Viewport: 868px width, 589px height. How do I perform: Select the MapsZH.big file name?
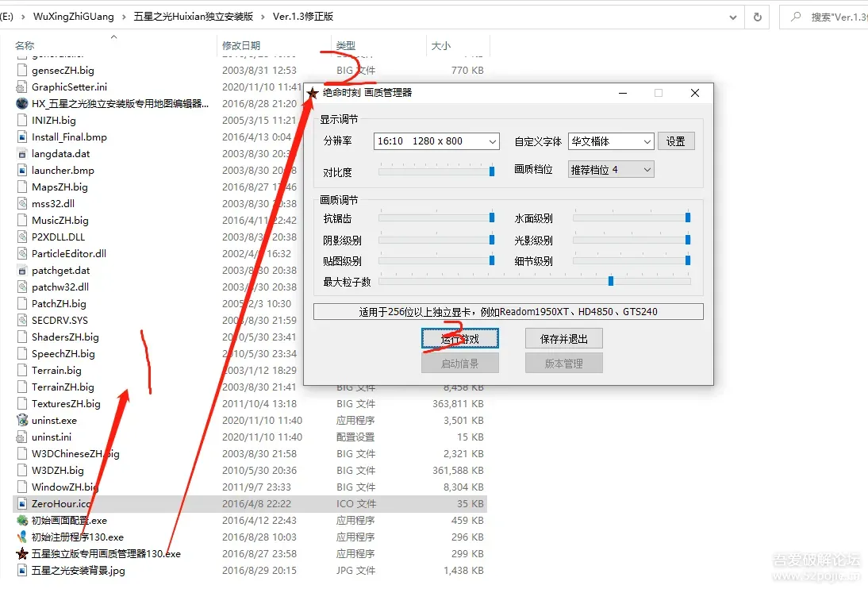[60, 187]
